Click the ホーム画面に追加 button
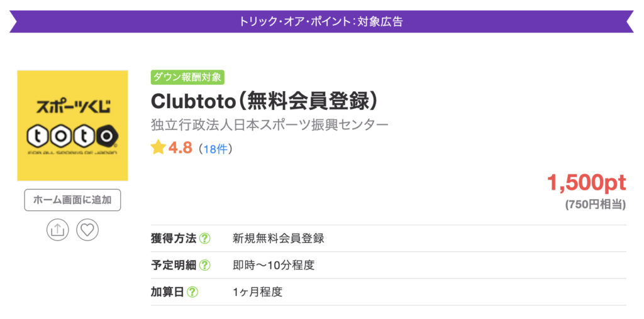The width and height of the screenshot is (644, 319). tap(72, 200)
